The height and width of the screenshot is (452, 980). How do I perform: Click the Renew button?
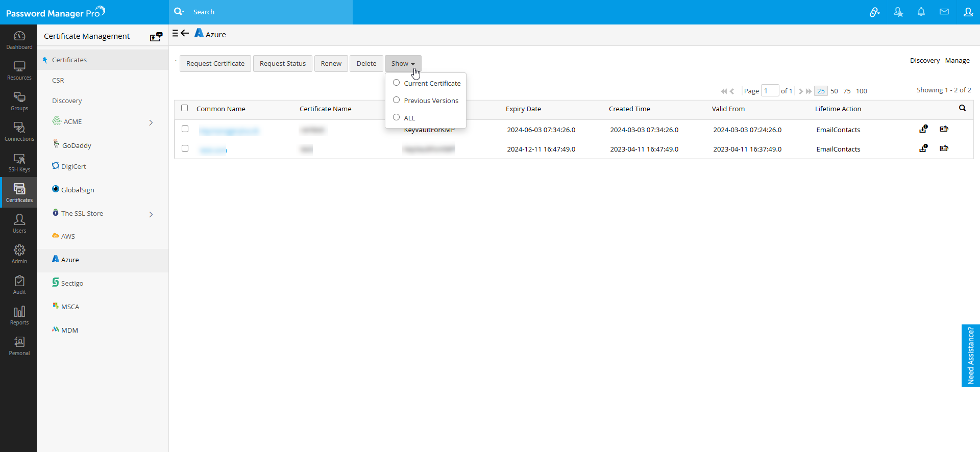pos(331,63)
